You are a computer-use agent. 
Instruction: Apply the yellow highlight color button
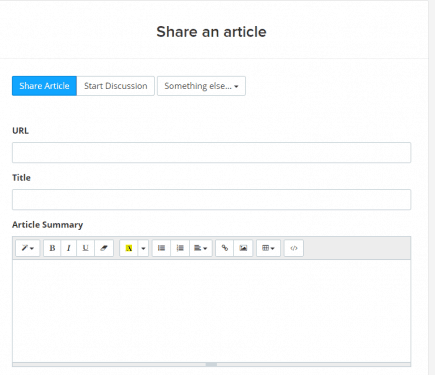[129, 248]
